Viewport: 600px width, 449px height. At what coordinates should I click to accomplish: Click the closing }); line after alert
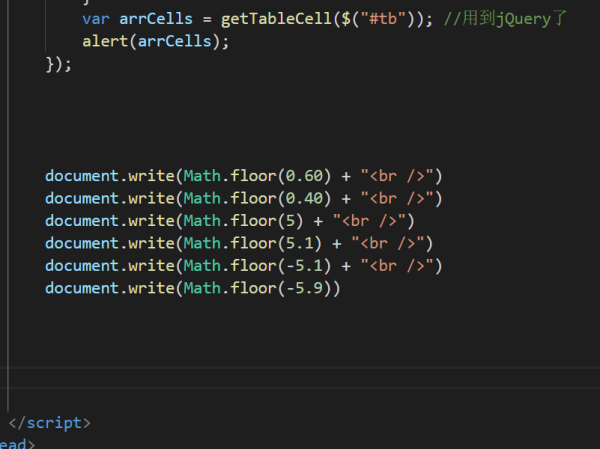tap(59, 64)
